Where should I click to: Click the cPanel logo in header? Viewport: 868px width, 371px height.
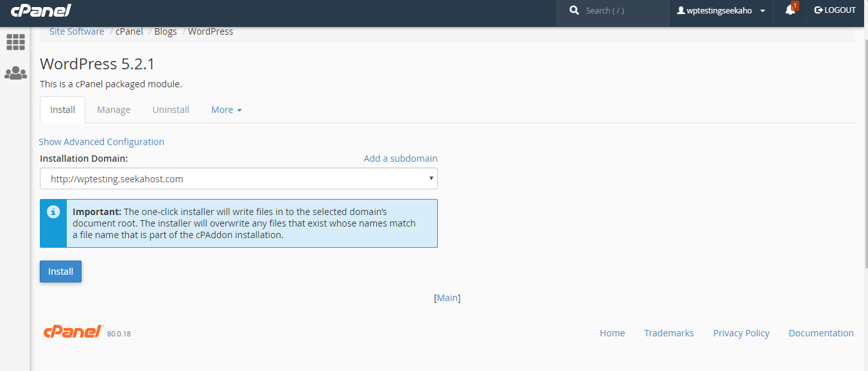41,10
